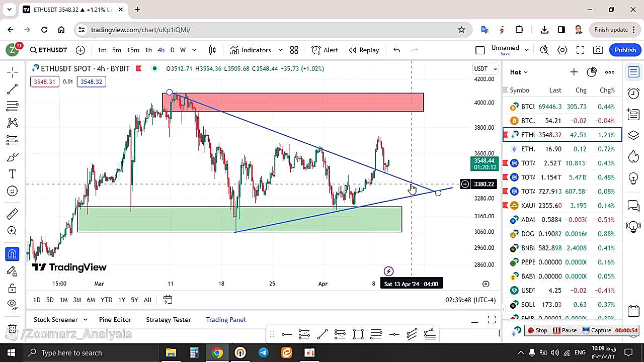Open the hotlists flame sidebar icon
644x362 pixels.
[633, 156]
